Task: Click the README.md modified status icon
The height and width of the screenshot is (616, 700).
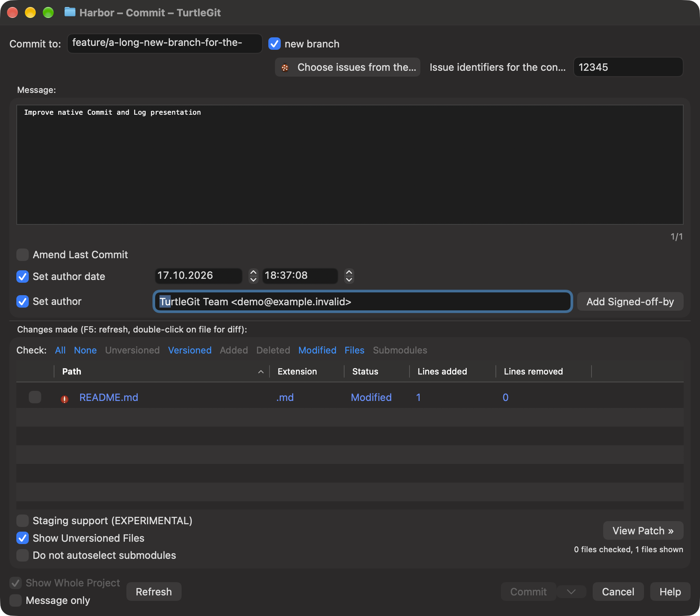Action: tap(65, 399)
